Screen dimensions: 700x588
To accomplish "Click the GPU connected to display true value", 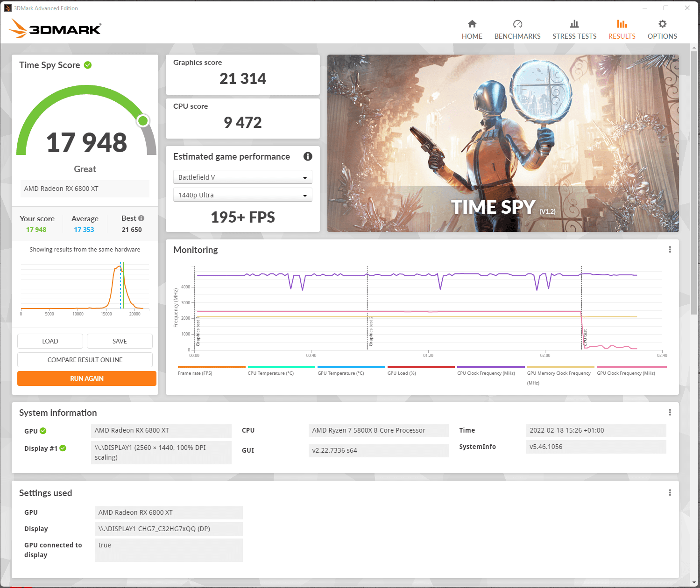I will point(169,550).
